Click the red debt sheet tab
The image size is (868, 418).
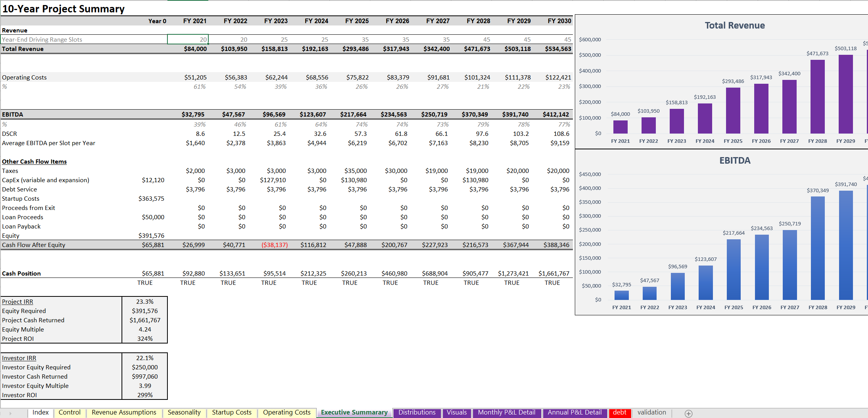pyautogui.click(x=620, y=412)
